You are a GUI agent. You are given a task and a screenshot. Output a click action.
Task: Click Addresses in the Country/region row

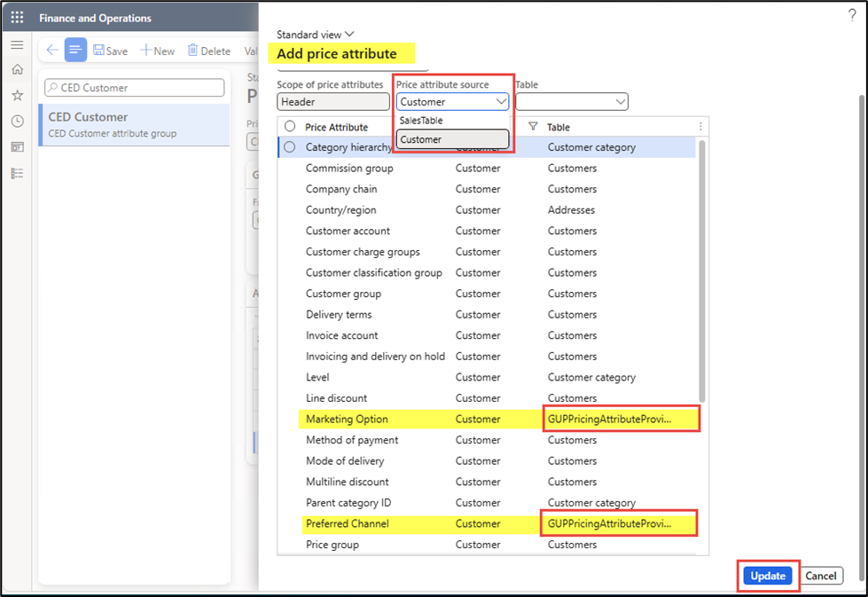571,210
